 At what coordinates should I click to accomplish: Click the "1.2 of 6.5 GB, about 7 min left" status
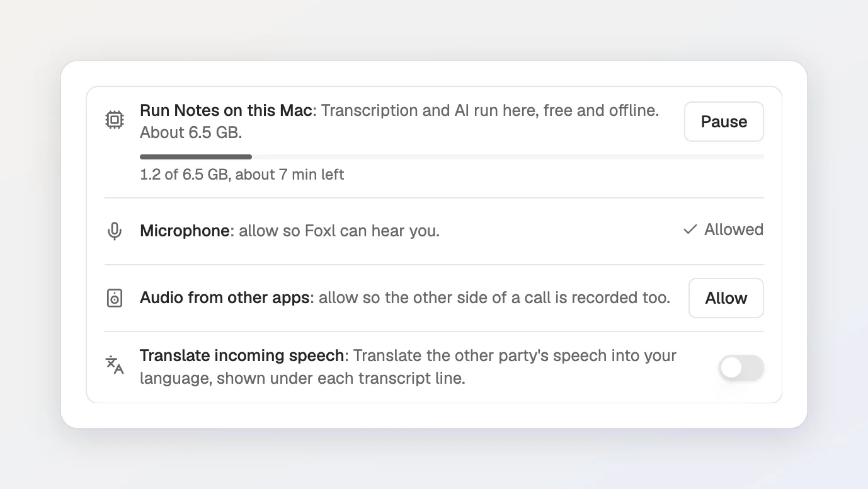242,175
